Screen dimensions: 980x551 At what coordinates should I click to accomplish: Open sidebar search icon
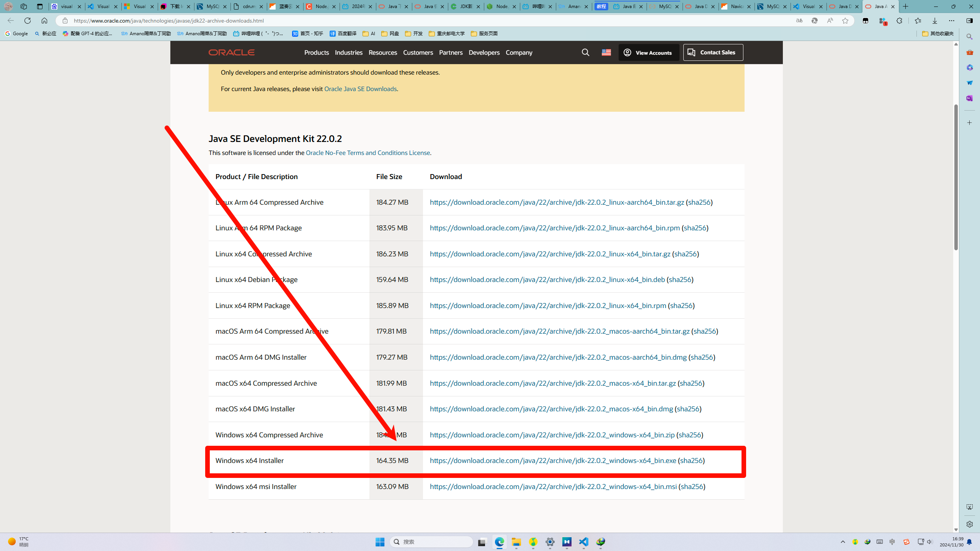[969, 37]
